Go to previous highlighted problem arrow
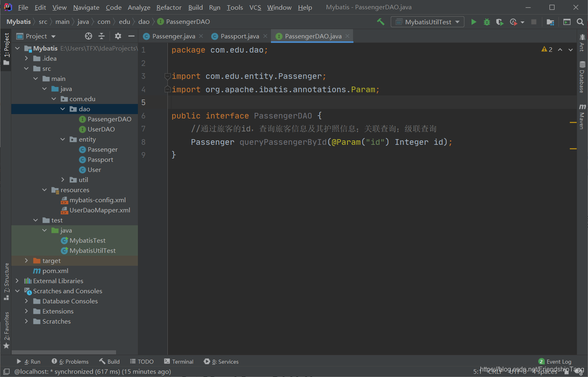The width and height of the screenshot is (588, 377). point(560,49)
